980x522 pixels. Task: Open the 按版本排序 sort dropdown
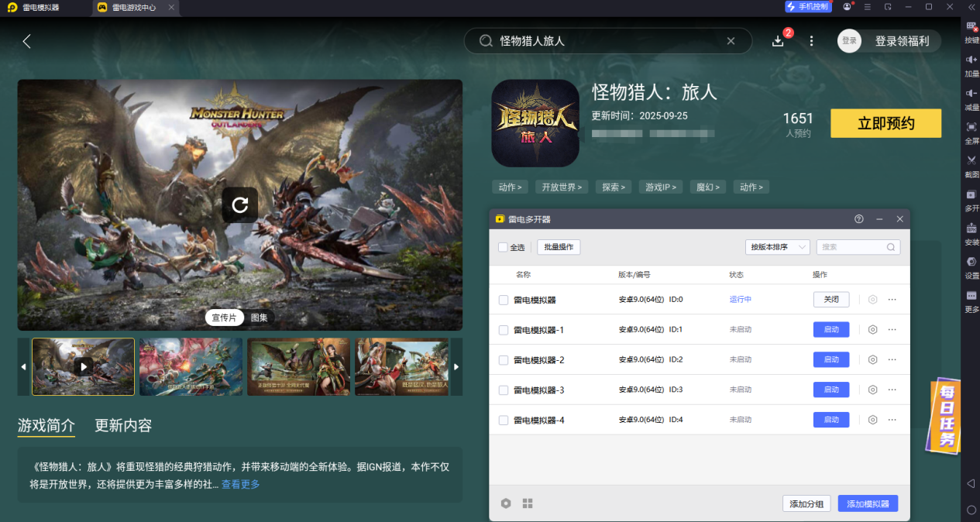pos(777,247)
